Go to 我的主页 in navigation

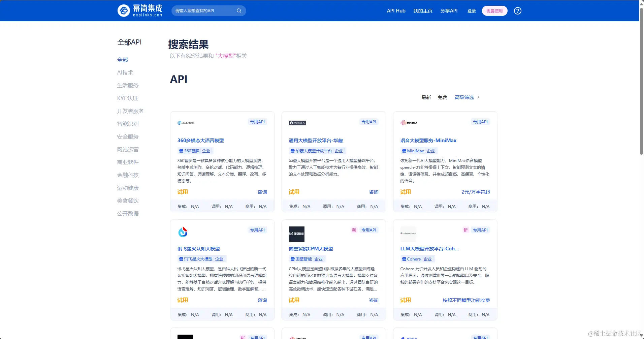(x=423, y=11)
